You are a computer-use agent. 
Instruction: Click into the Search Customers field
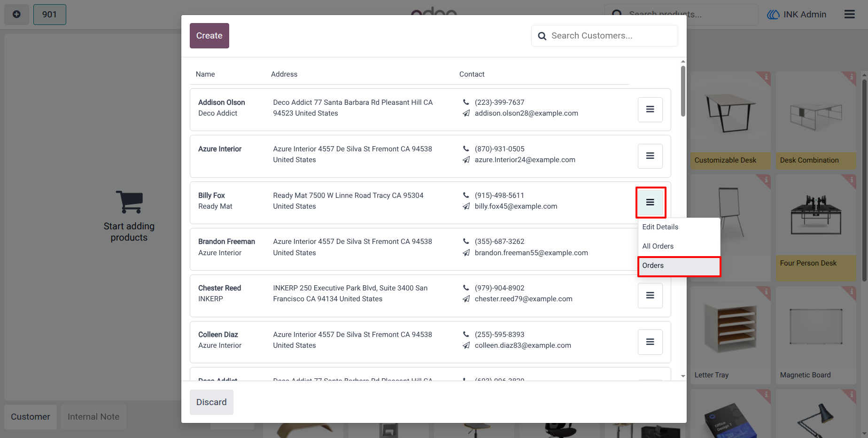pyautogui.click(x=604, y=36)
